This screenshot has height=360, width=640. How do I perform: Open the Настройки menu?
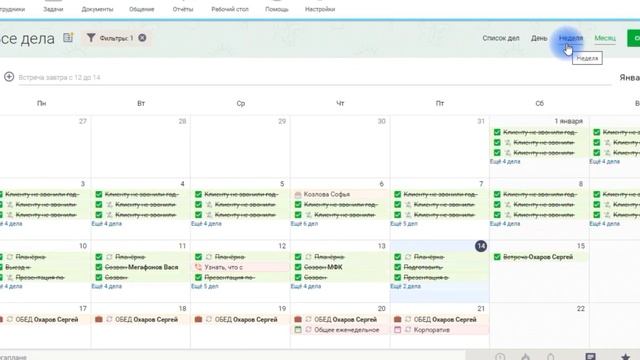pyautogui.click(x=320, y=9)
